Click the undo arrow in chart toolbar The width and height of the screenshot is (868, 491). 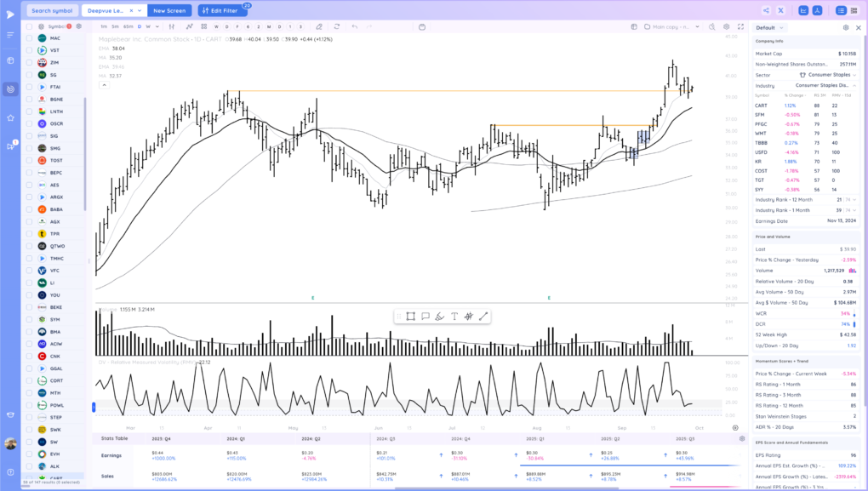click(x=355, y=26)
